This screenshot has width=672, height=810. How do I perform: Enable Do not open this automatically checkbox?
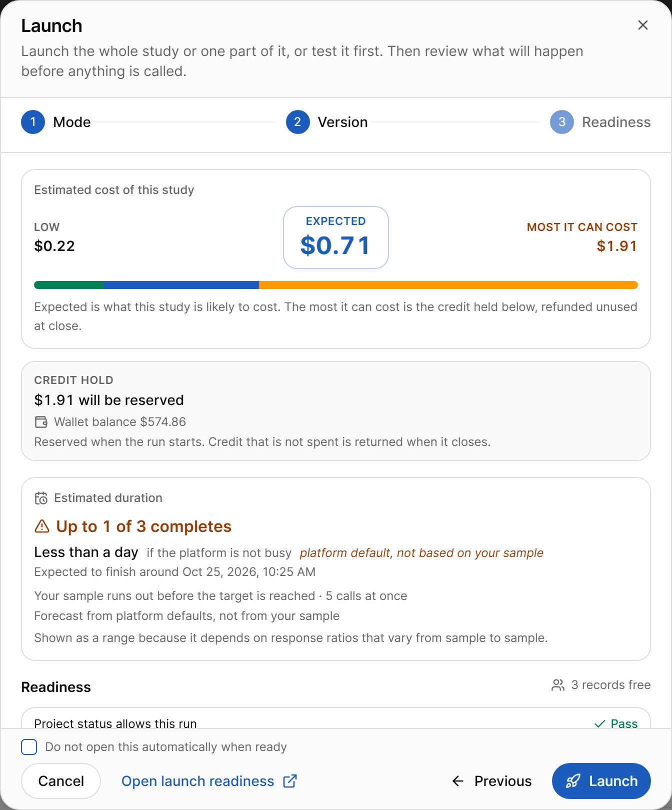click(29, 747)
